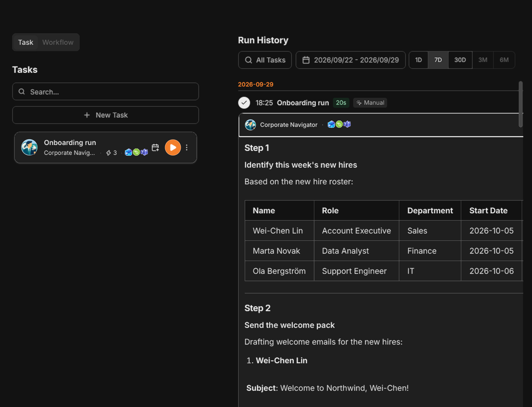Click Corporate Navigator avatar in run history

[x=250, y=125]
